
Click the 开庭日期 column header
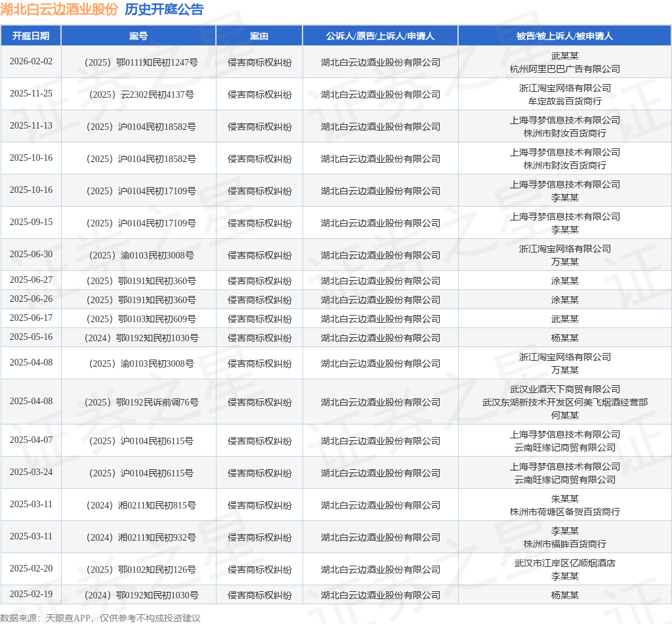(31, 36)
